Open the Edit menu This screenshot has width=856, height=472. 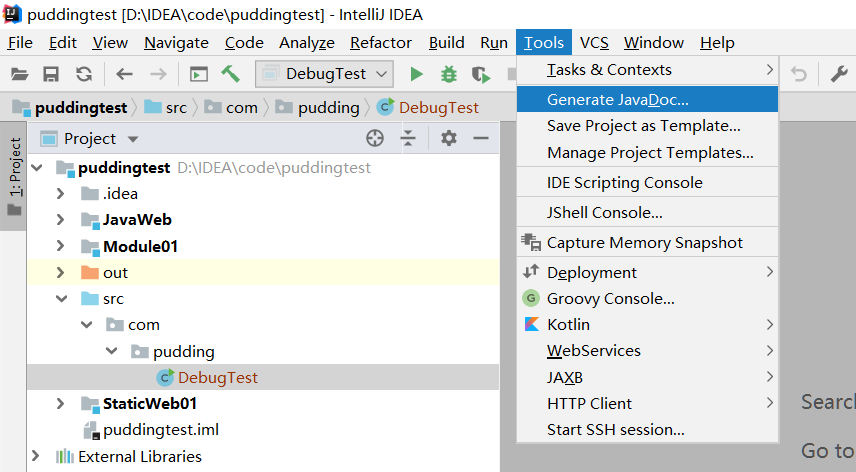tap(63, 43)
